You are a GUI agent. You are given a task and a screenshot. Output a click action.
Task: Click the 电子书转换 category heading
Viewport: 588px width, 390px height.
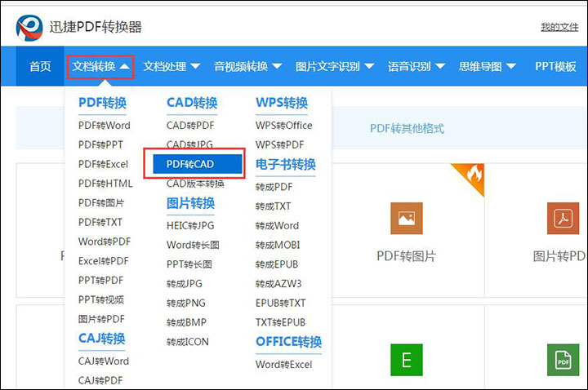(285, 165)
